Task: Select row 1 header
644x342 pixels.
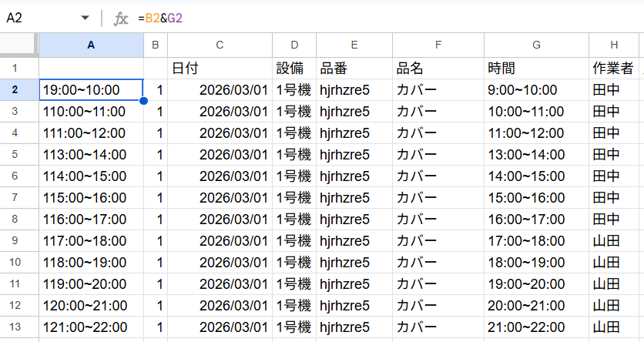Action: [x=19, y=69]
